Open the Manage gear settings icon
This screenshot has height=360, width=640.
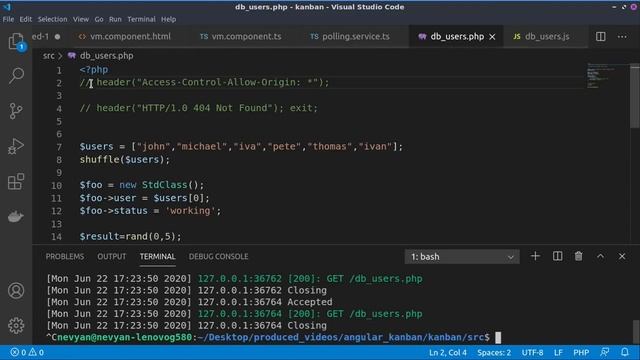click(x=16, y=325)
